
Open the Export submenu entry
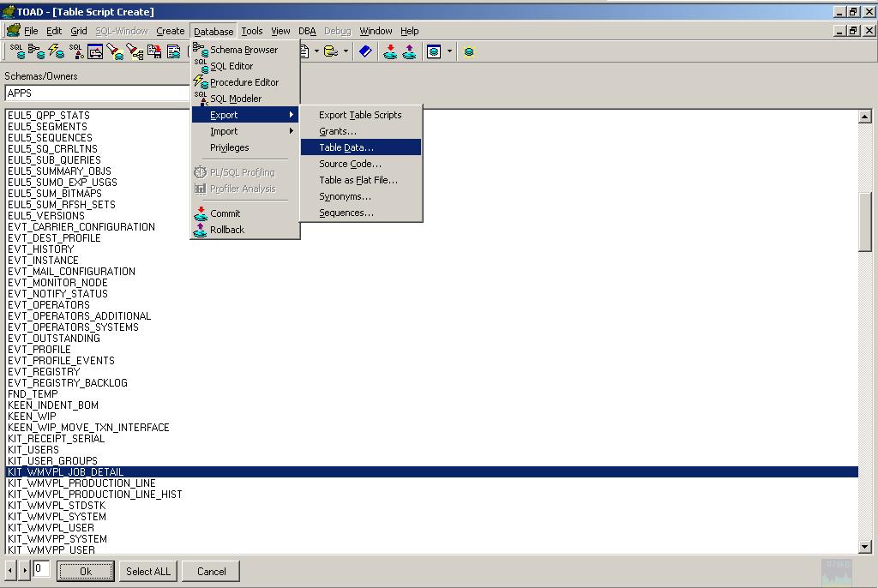tap(244, 115)
